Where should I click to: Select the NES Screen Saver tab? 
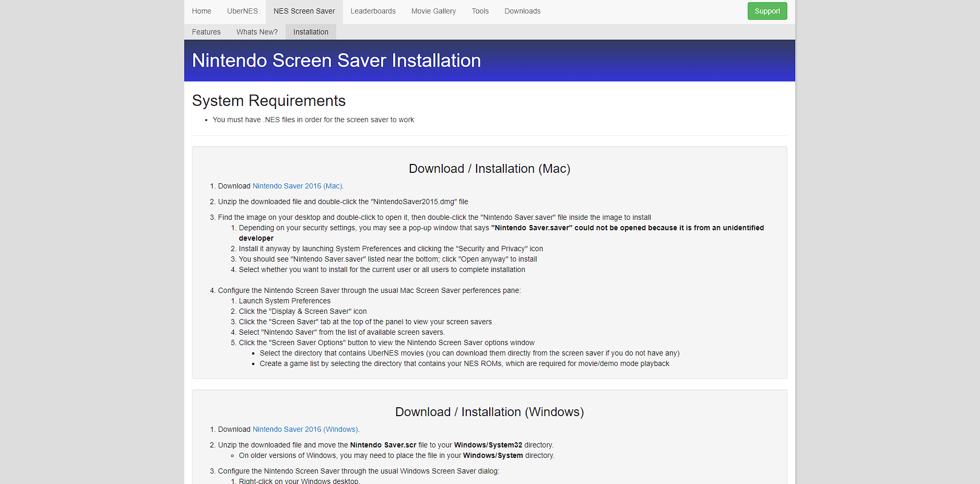pyautogui.click(x=304, y=11)
